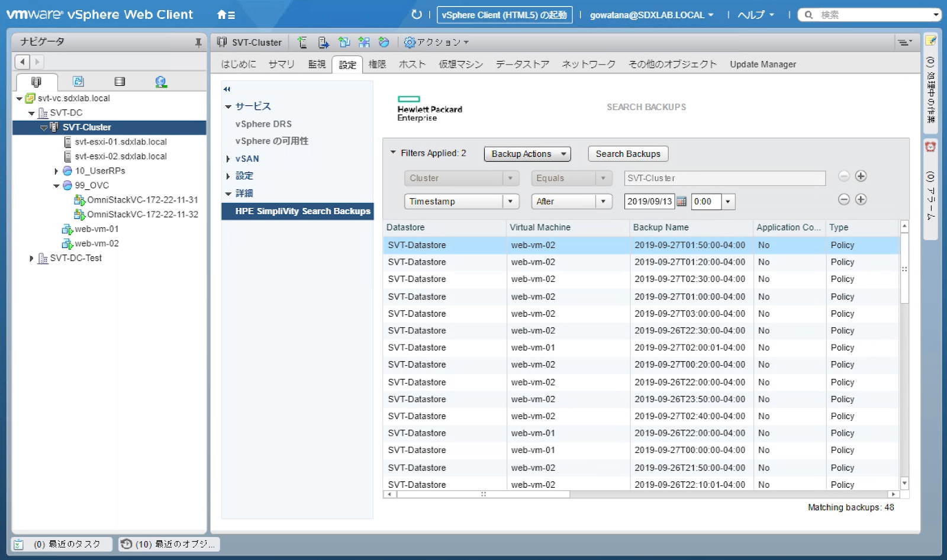Add a filter after Cluster row with plus
The height and width of the screenshot is (560, 947).
(x=861, y=176)
